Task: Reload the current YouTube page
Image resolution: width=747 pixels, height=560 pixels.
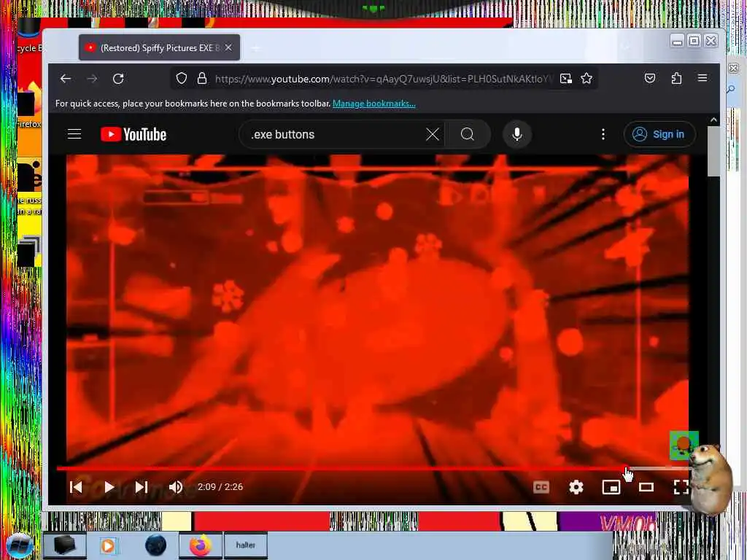Action: pyautogui.click(x=118, y=79)
